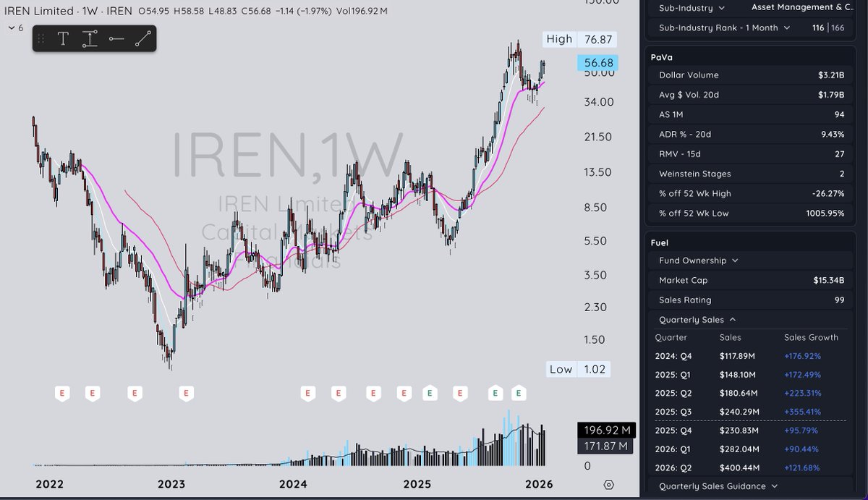868x500 pixels.
Task: Click the ADR % - 20d value 9.43%
Action: (x=832, y=134)
